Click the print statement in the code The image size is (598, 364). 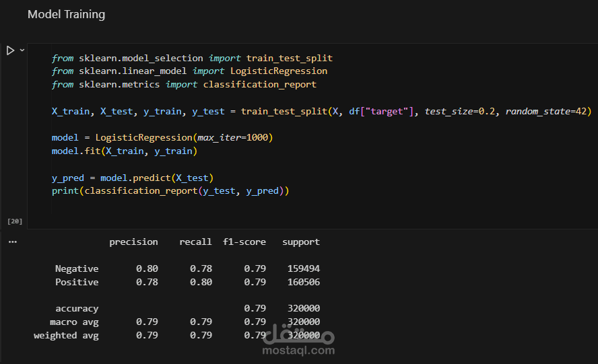170,191
